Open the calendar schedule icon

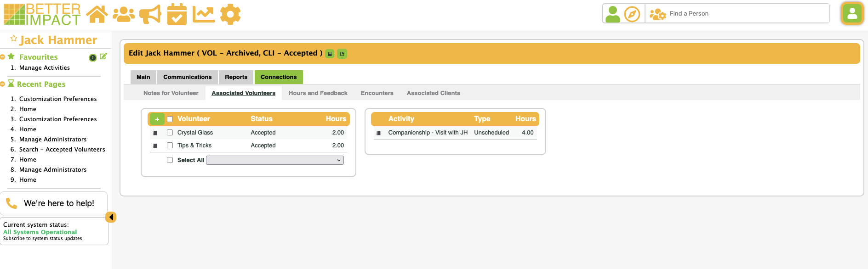click(x=177, y=14)
